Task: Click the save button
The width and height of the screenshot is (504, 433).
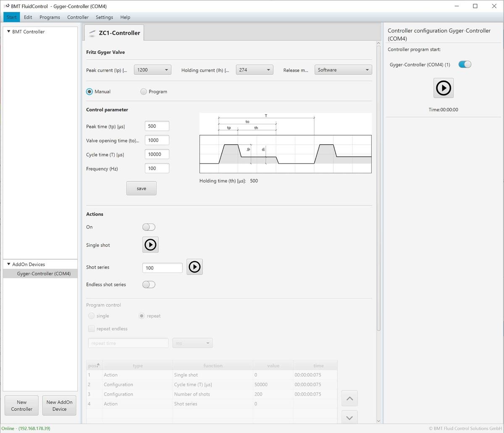Action: click(142, 188)
